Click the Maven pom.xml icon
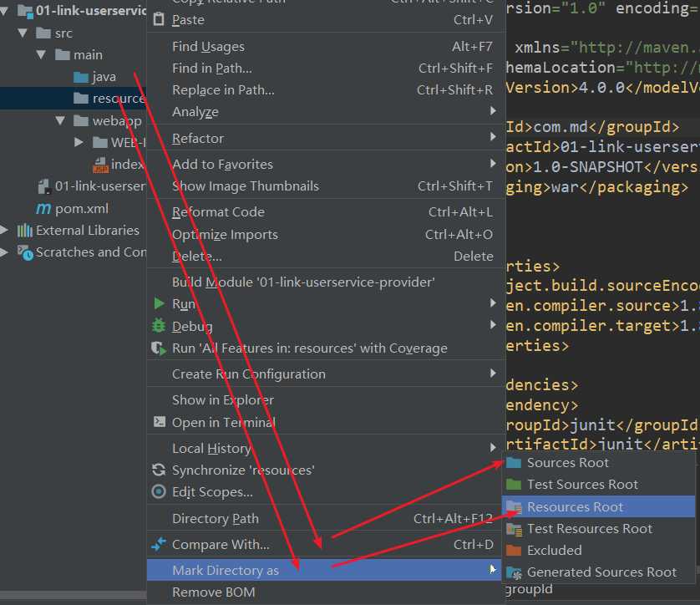Viewport: 700px width, 605px height. point(43,209)
